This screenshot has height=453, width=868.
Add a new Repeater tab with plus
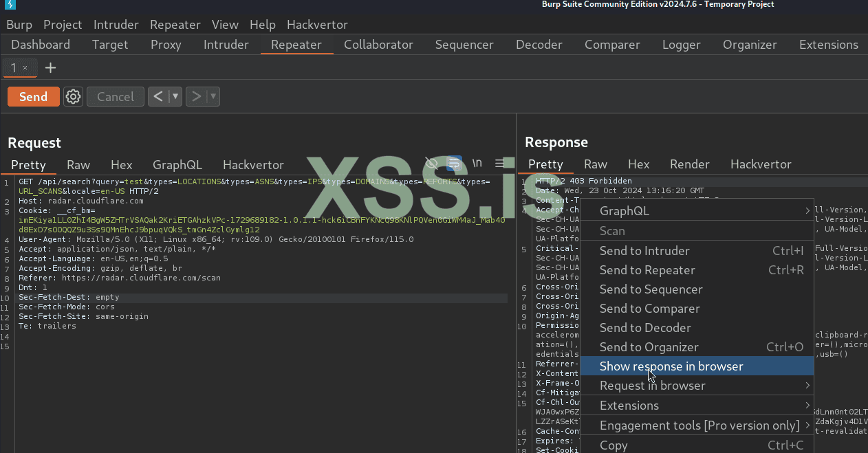click(50, 68)
